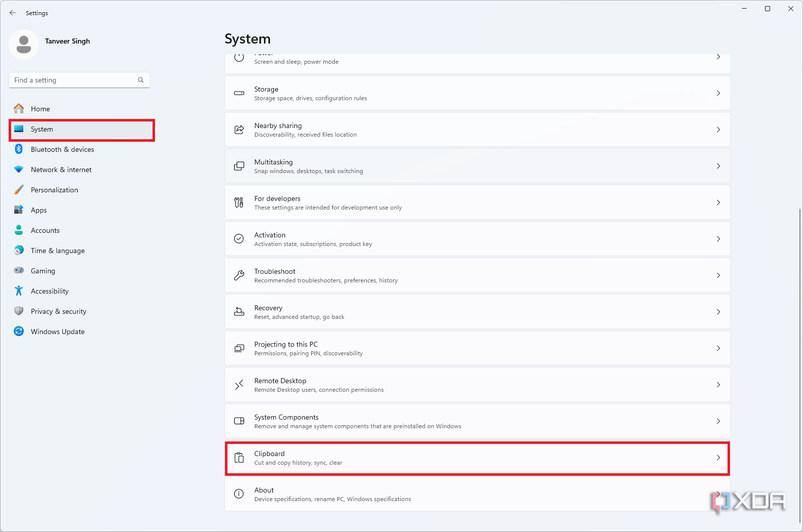Click 'Snap windows, desktops, task switching'
This screenshot has height=532, width=803.
(309, 171)
